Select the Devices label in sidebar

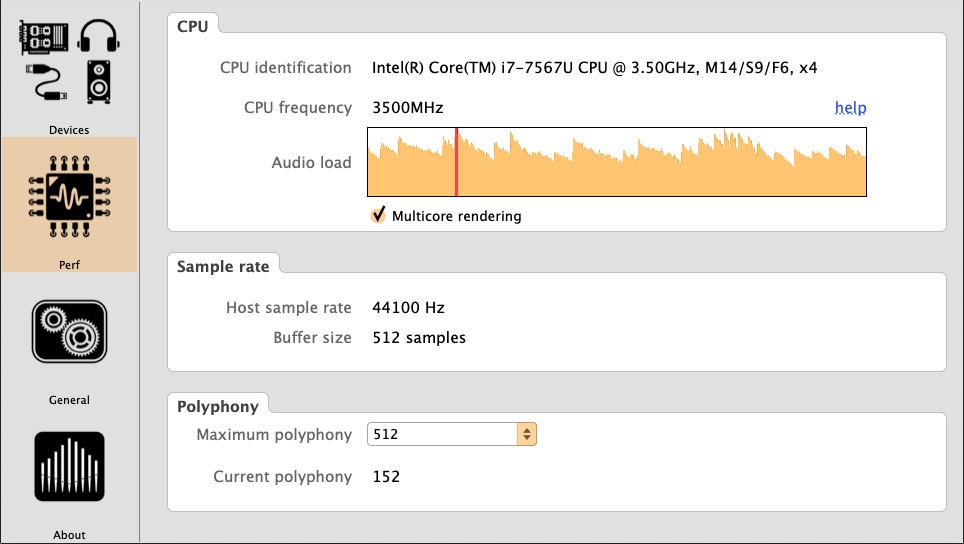point(69,130)
